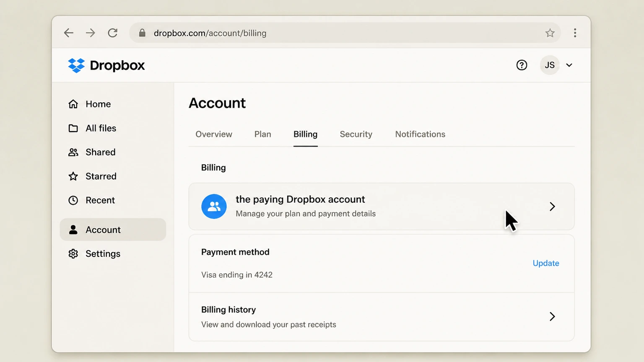Screen dimensions: 644x362
Task: Click the All files folder icon
Action: [x=73, y=128]
